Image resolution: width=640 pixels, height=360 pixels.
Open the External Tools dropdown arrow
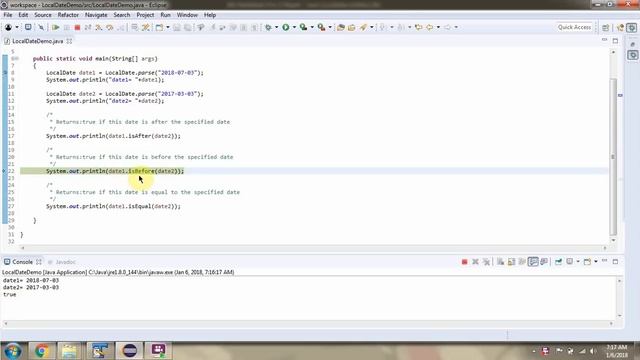click(x=330, y=27)
